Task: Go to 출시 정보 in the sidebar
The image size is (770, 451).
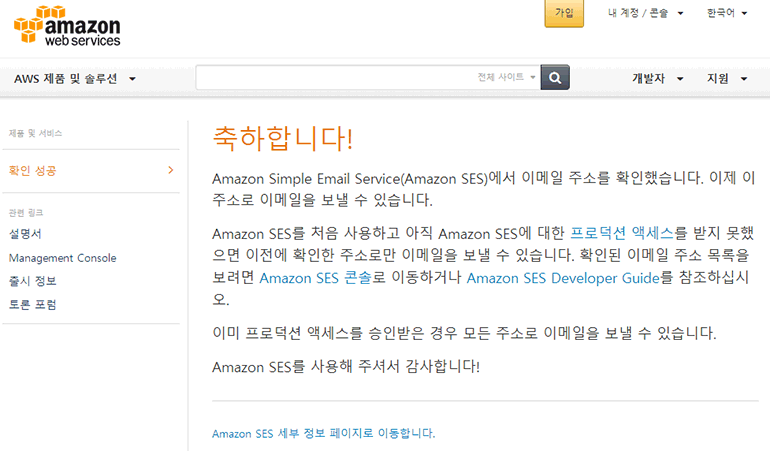Action: (32, 281)
